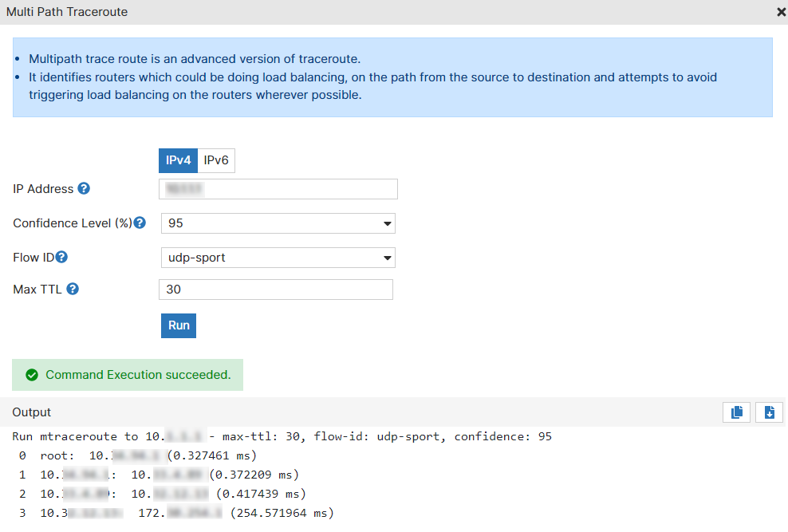Click the Output section header
Screen dimensions: 788x532
click(x=32, y=412)
